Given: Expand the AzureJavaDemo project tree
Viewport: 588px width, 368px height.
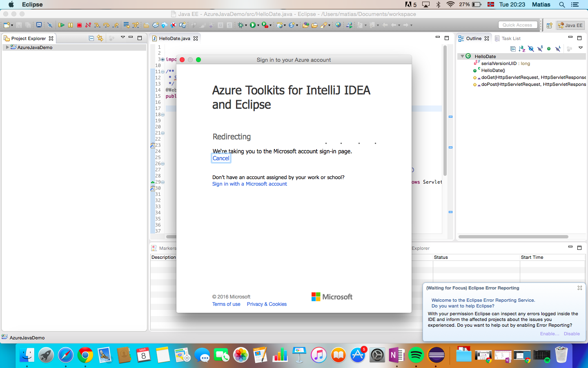Looking at the screenshot, I should (7, 47).
